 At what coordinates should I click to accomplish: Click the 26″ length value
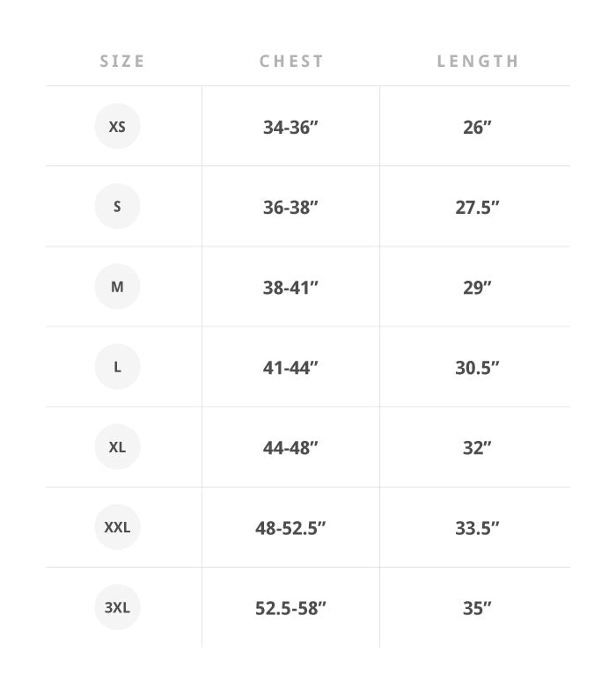pyautogui.click(x=477, y=127)
